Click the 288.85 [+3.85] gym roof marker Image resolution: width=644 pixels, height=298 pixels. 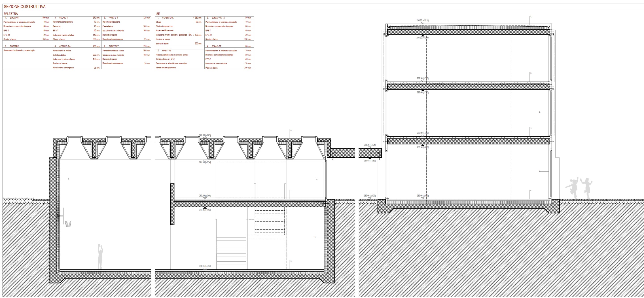pyautogui.click(x=205, y=135)
